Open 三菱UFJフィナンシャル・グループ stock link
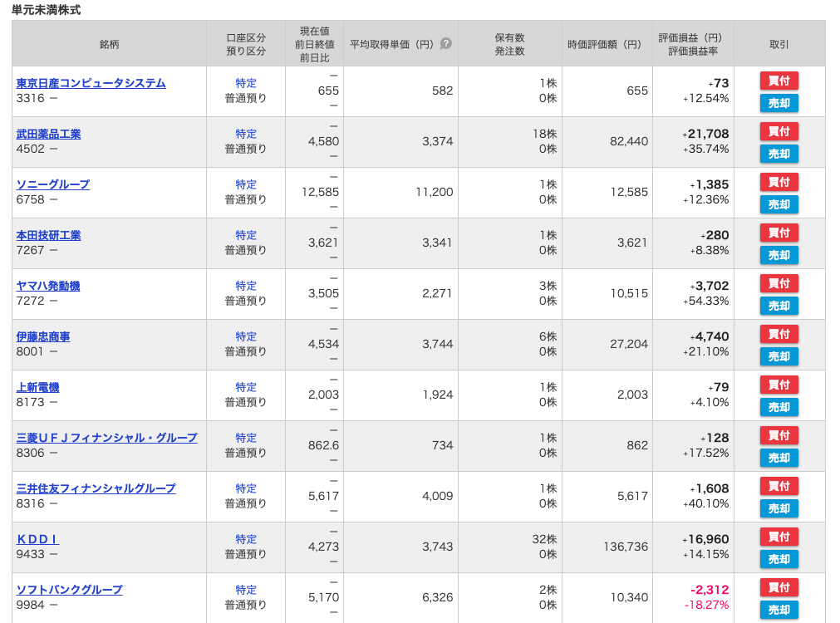The height and width of the screenshot is (623, 840). 106,438
